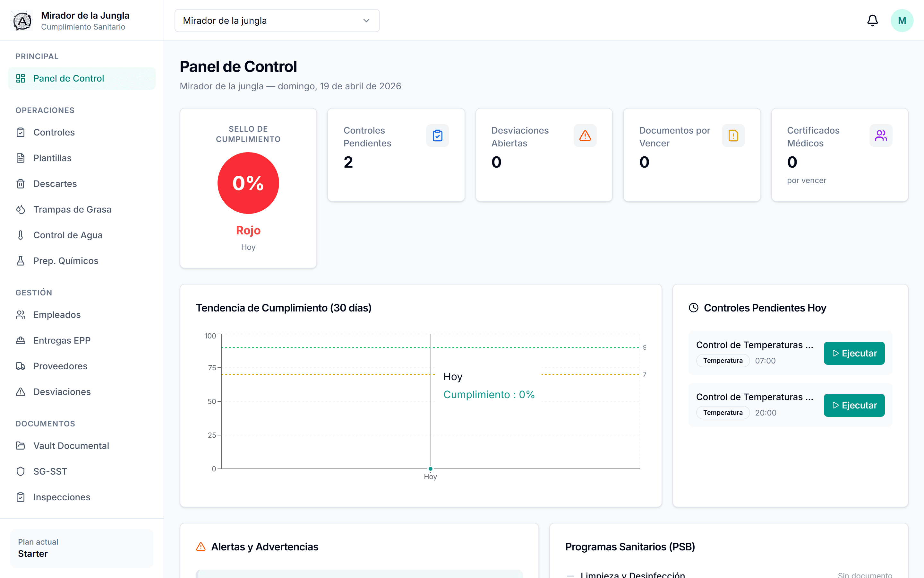Open Trampas de Grasa page
The width and height of the screenshot is (924, 578).
click(82, 209)
